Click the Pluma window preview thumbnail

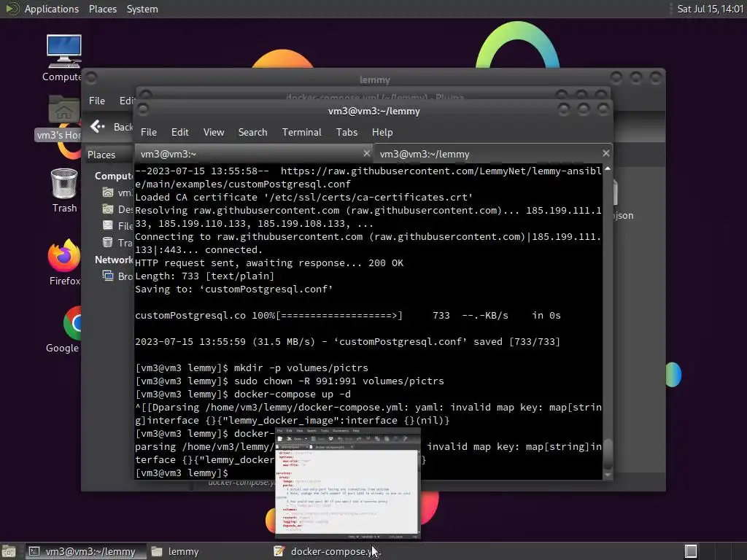click(348, 483)
